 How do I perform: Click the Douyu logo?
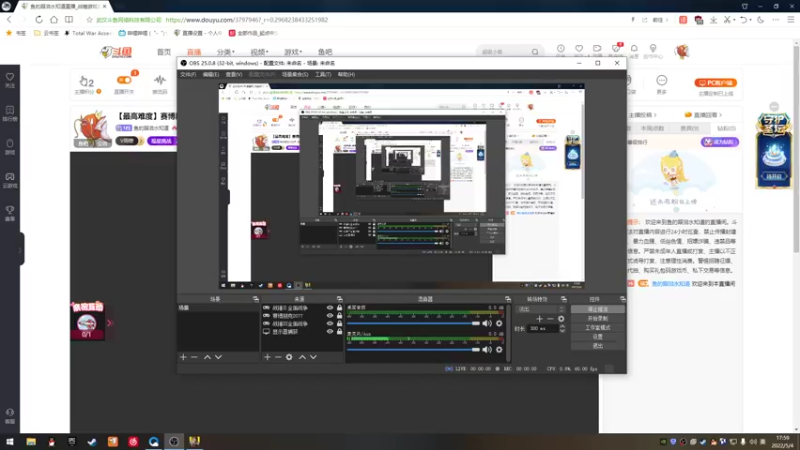(116, 52)
